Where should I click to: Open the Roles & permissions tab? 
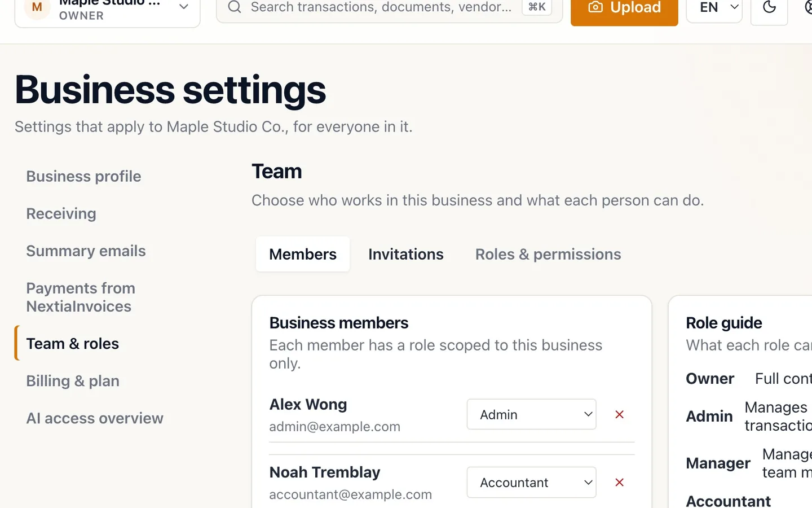548,254
